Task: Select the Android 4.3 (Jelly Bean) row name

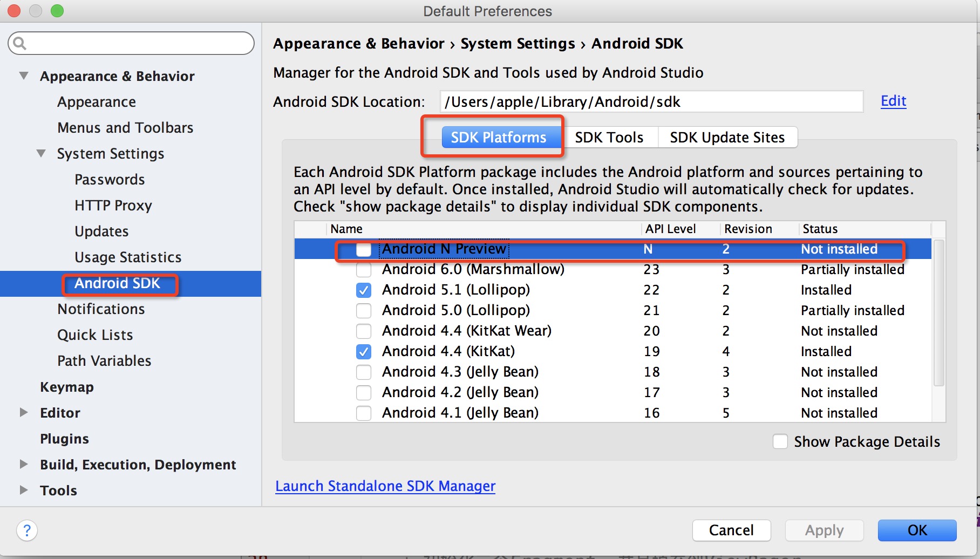Action: 460,372
